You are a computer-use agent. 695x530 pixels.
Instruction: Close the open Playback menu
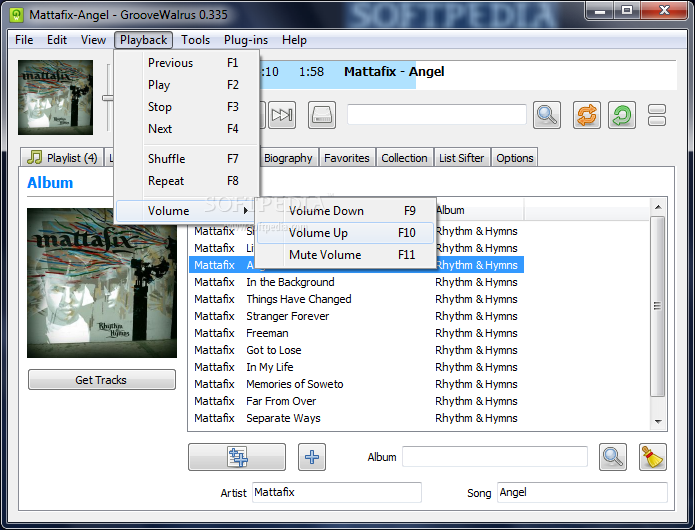pos(143,40)
